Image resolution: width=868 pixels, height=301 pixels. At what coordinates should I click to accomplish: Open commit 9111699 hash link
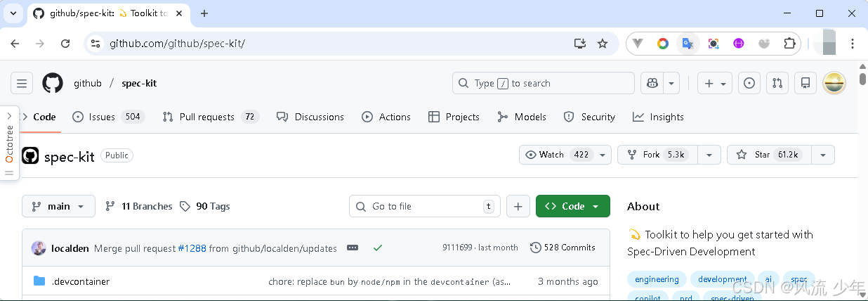(x=457, y=248)
